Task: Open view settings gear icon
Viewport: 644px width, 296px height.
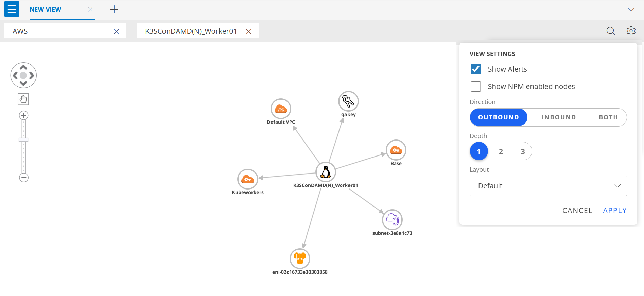Action: pyautogui.click(x=631, y=31)
